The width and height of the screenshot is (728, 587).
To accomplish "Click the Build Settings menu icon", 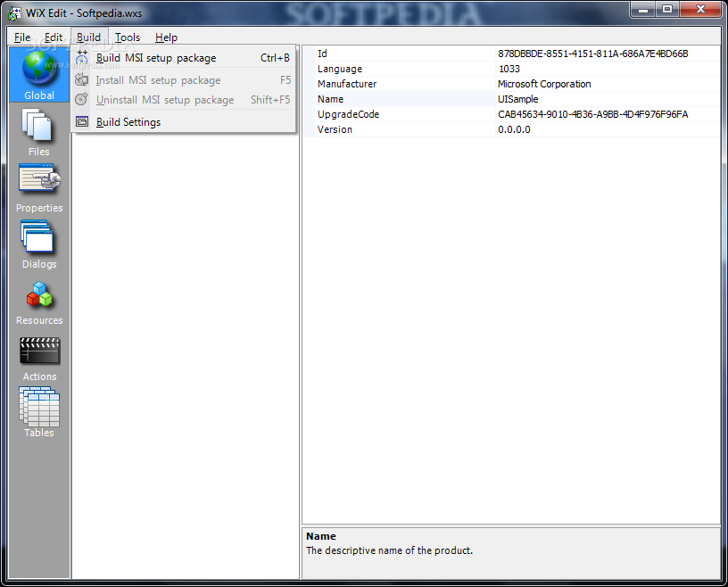I will click(82, 121).
